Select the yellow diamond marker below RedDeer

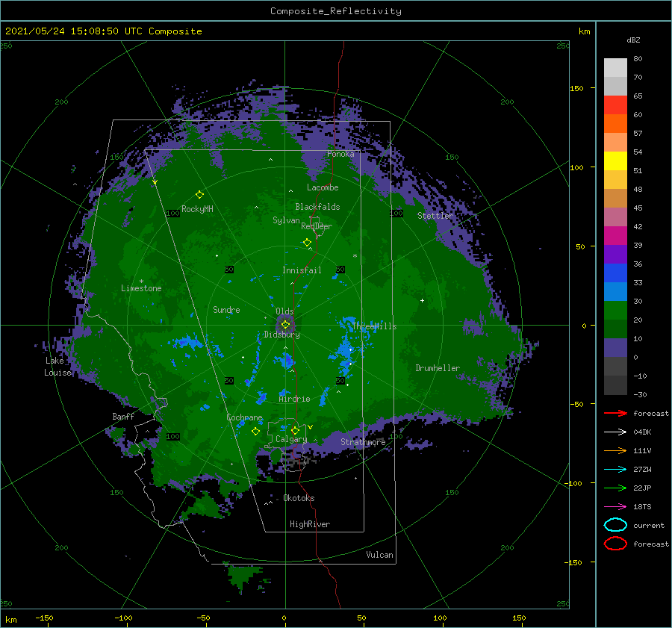coord(308,243)
